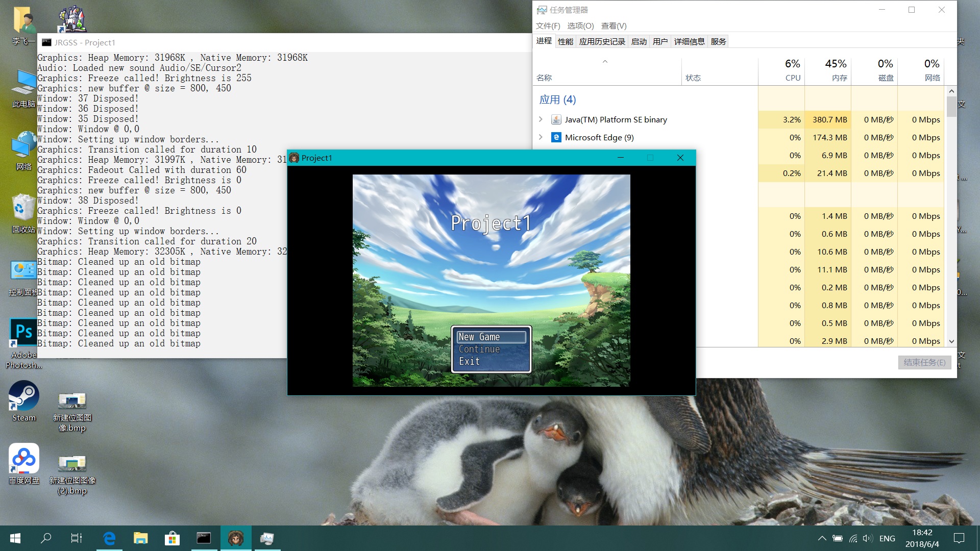Viewport: 980px width, 551px height.
Task: Sort processes by 内存 column header
Action: 828,70
